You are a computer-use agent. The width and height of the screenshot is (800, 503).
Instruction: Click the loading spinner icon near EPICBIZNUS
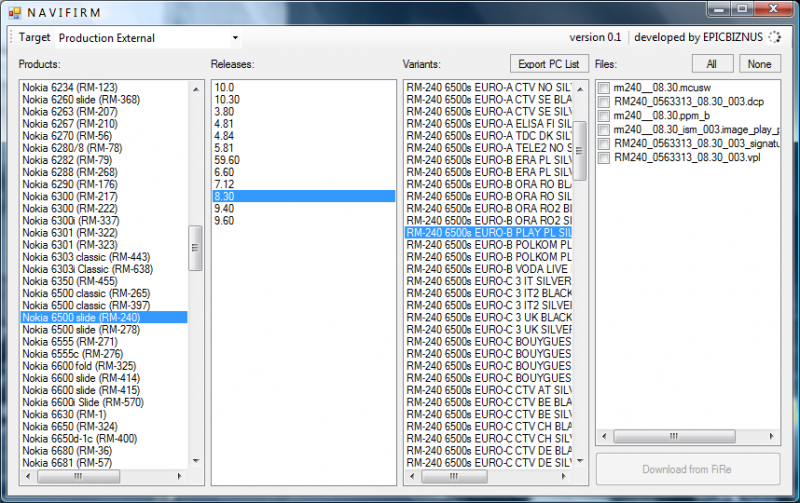click(774, 37)
